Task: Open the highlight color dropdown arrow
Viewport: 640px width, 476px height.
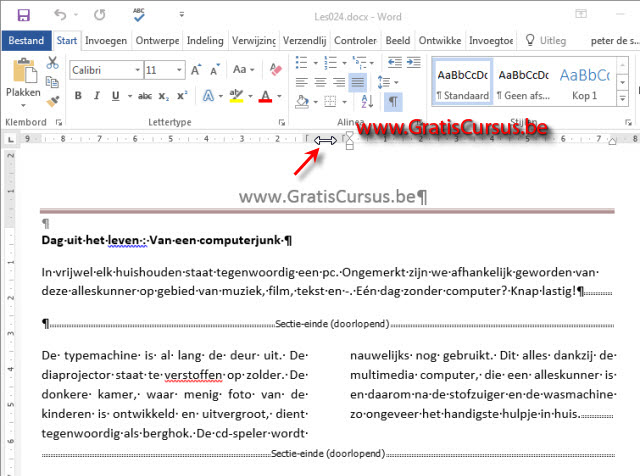Action: [x=250, y=96]
